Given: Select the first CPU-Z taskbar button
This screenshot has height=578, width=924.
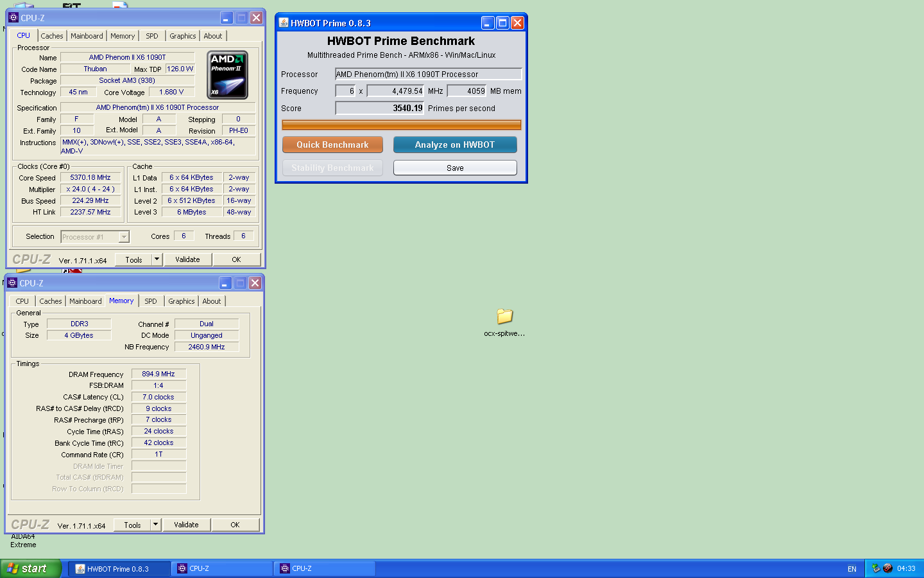Looking at the screenshot, I should (x=222, y=568).
